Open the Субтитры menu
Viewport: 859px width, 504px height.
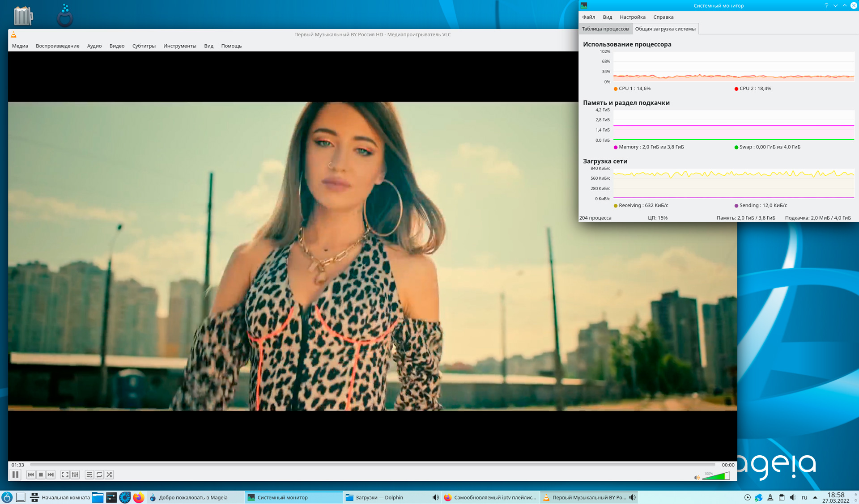tap(144, 46)
